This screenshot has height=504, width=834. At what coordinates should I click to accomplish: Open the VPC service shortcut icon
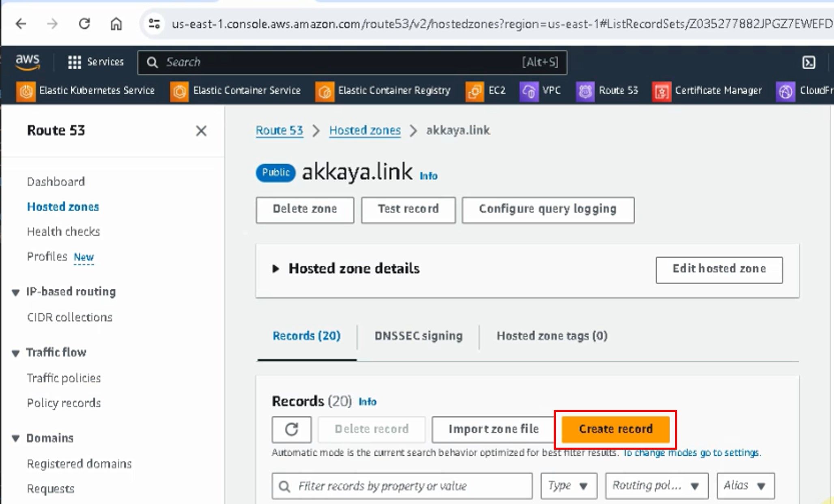529,91
